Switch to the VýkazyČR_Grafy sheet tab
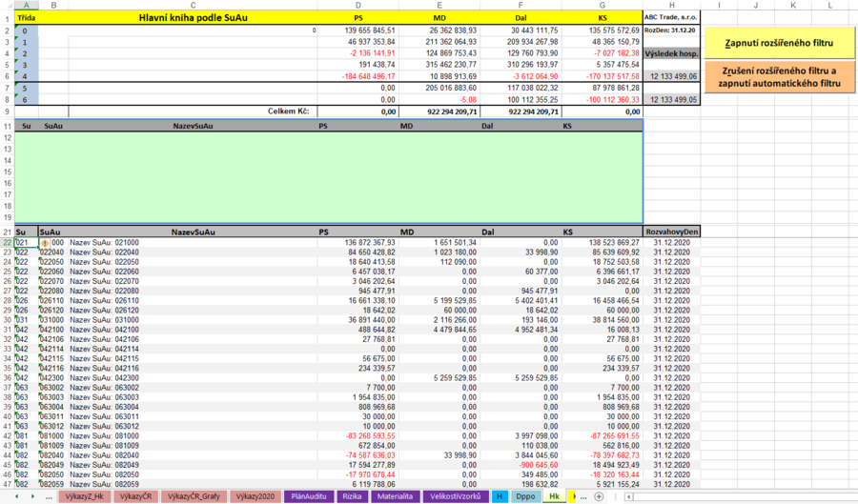 [194, 496]
